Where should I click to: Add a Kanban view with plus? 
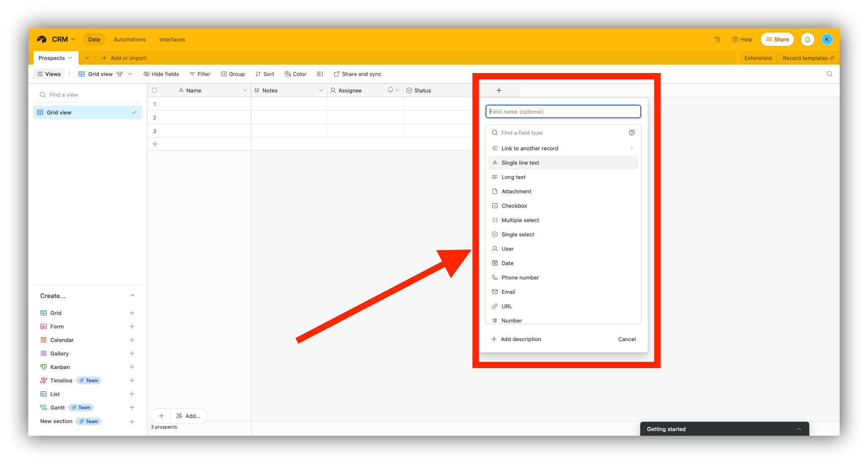[x=132, y=367]
